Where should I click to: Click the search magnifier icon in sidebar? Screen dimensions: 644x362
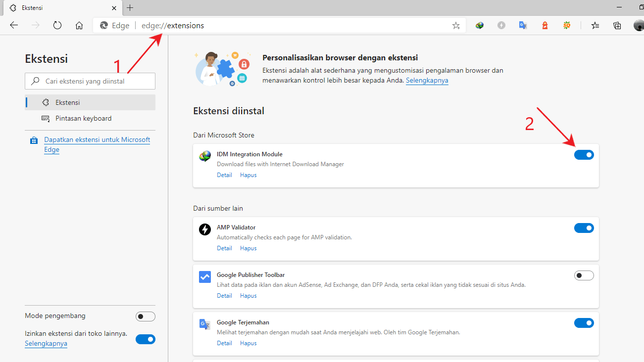(35, 81)
